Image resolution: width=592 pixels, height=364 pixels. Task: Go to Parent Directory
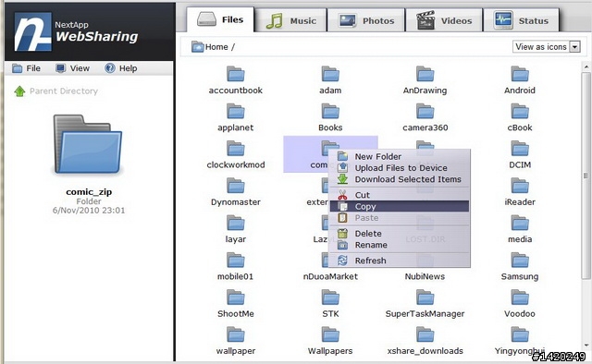tap(55, 91)
